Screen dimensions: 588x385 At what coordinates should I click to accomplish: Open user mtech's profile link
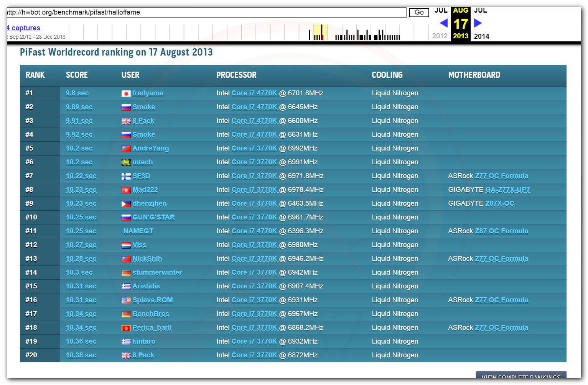pyautogui.click(x=143, y=162)
